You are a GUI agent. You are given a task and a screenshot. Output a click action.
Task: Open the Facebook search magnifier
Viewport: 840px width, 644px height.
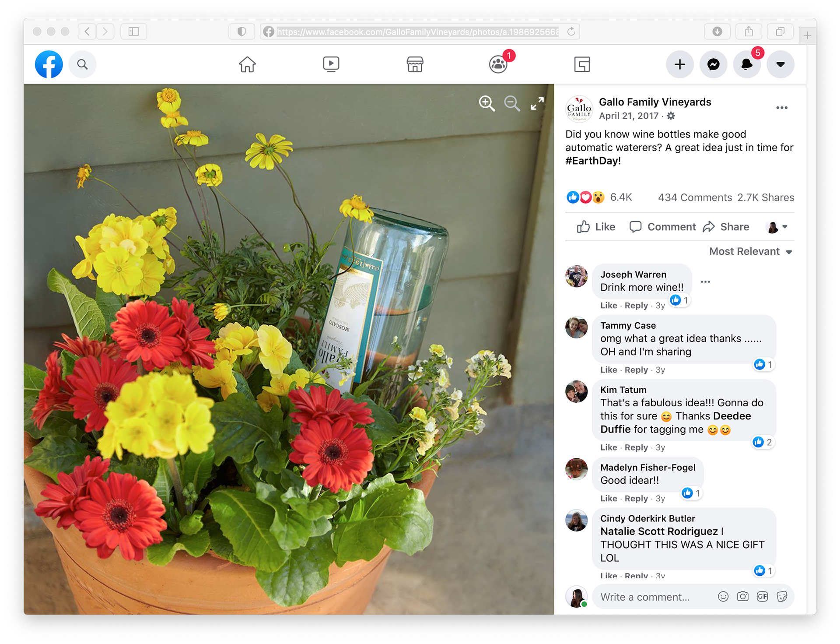coord(82,64)
